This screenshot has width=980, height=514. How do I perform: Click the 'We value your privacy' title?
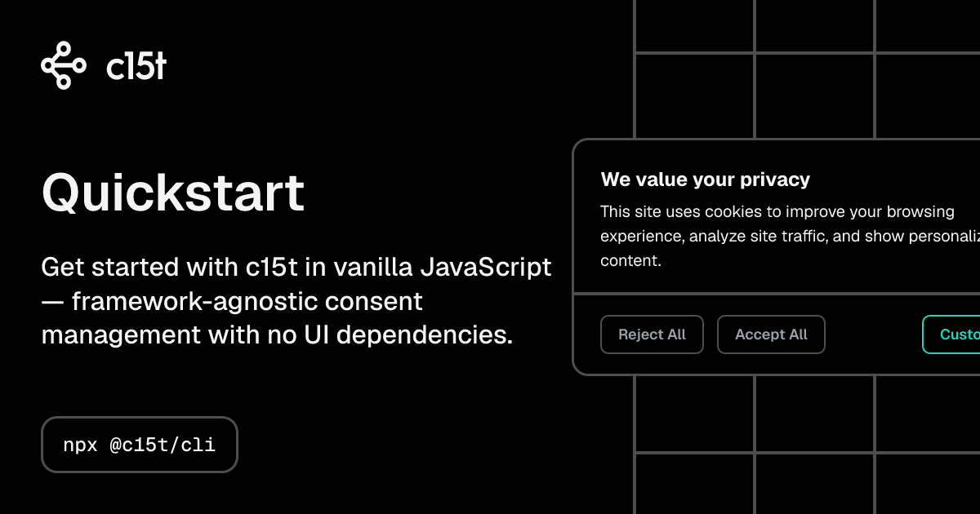pyautogui.click(x=706, y=179)
